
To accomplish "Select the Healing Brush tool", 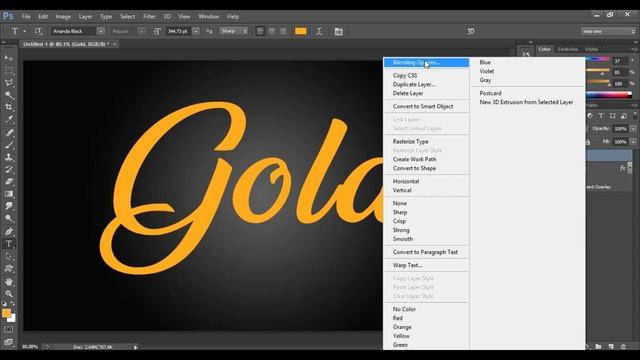I will (9, 133).
